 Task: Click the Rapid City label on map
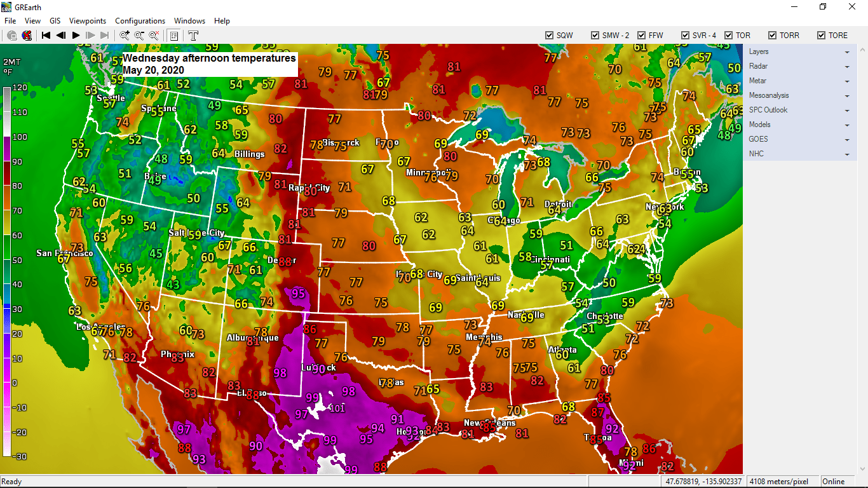point(309,187)
